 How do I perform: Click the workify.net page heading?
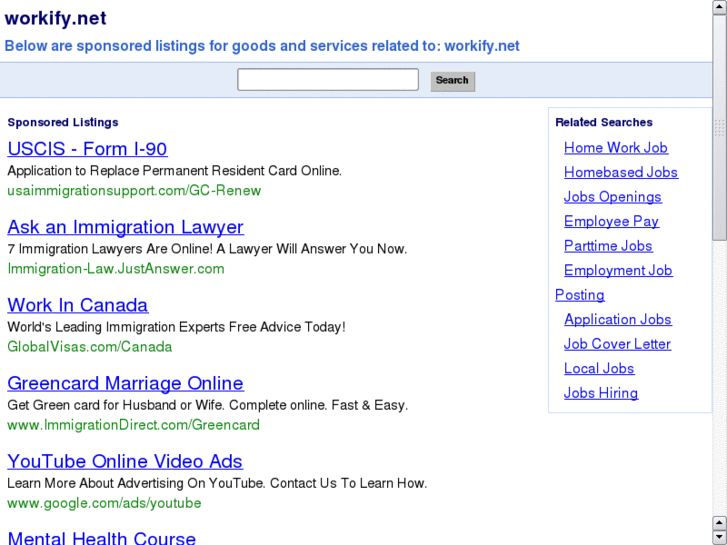click(x=56, y=19)
